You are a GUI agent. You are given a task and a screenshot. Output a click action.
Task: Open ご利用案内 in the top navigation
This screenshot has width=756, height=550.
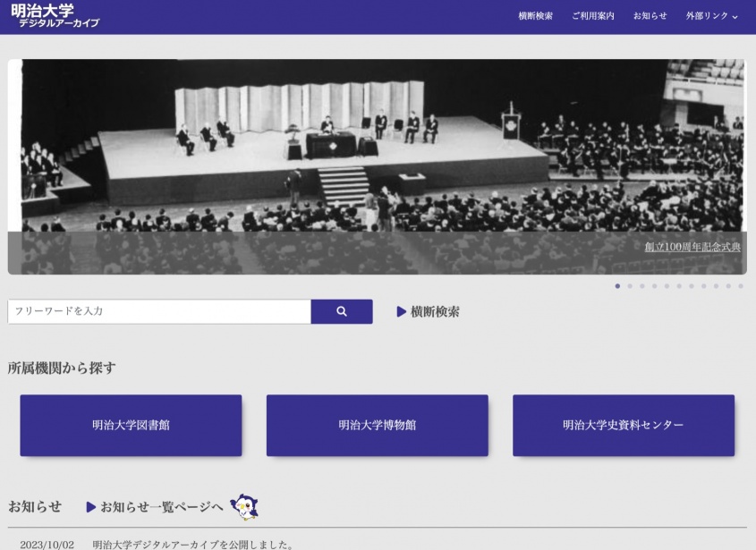click(x=593, y=16)
